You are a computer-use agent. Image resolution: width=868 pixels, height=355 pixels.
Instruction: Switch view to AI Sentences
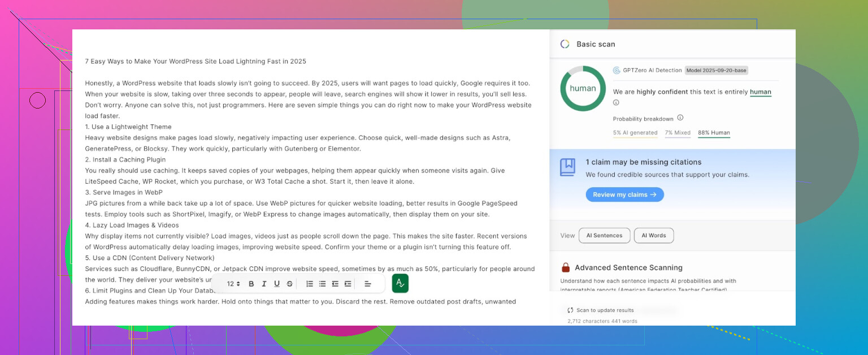[x=604, y=236]
